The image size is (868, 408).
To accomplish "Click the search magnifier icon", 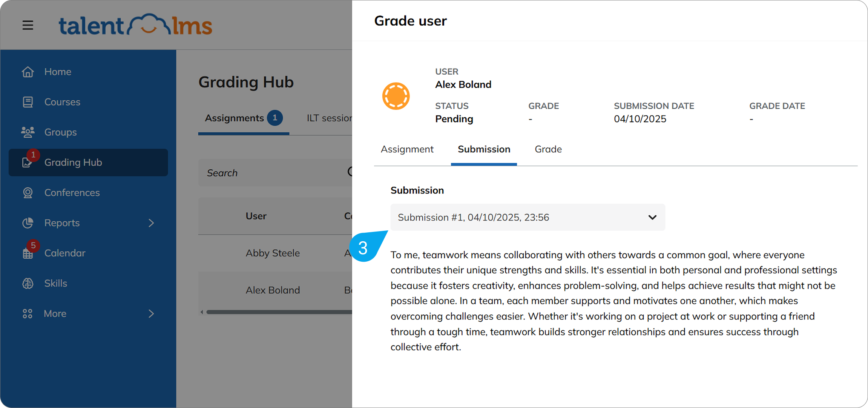I will (x=350, y=172).
